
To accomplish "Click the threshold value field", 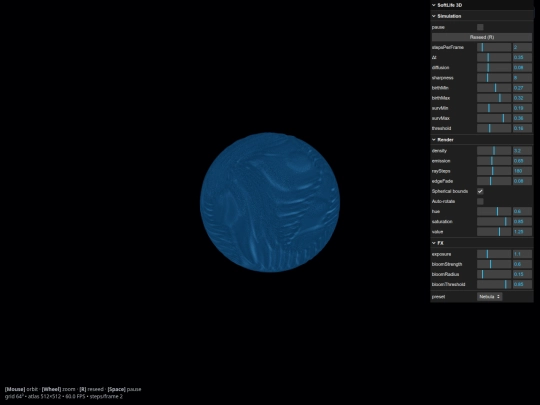I will [x=522, y=128].
